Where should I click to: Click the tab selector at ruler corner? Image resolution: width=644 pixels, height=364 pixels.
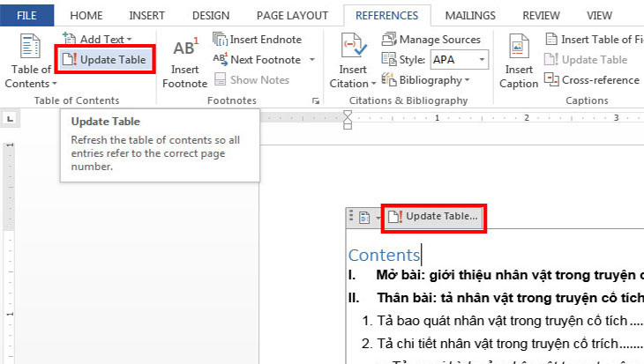(10, 117)
